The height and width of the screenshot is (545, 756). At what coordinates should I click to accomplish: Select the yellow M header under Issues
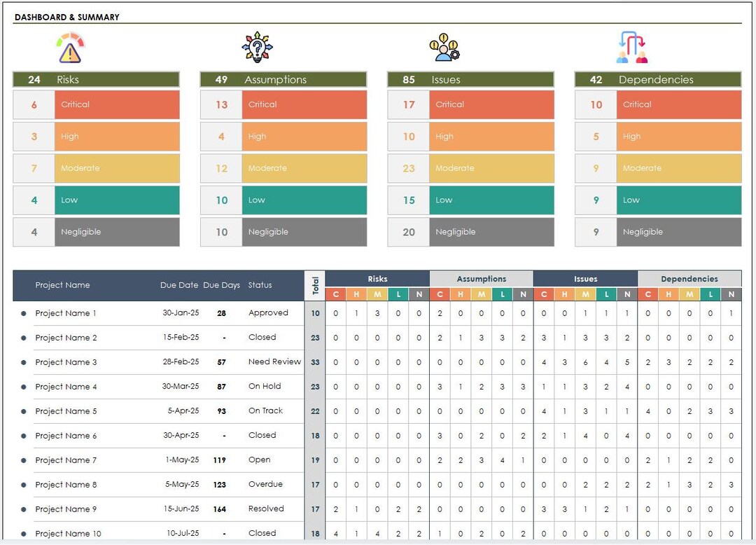click(x=587, y=294)
